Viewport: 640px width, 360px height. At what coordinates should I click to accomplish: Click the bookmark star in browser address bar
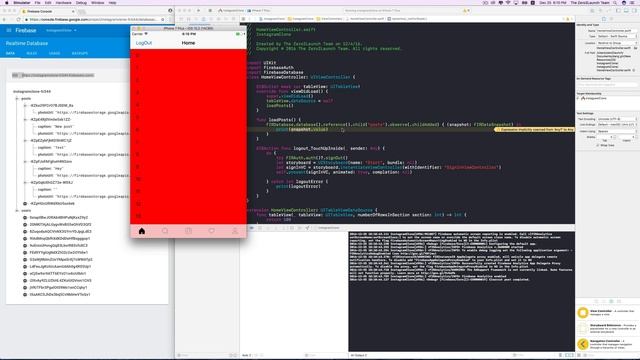pyautogui.click(x=162, y=19)
